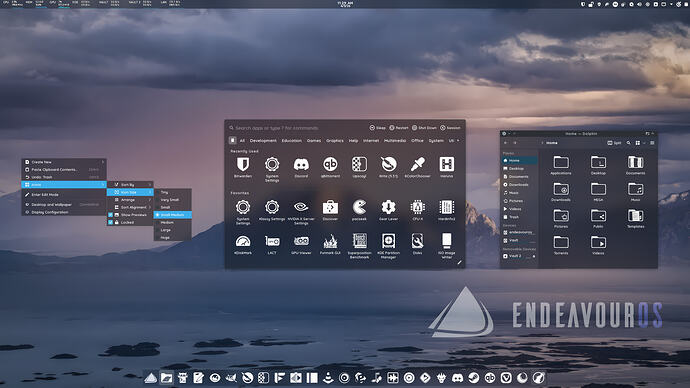Launch LACT from Favorites
This screenshot has width=690, height=388.
click(x=272, y=244)
